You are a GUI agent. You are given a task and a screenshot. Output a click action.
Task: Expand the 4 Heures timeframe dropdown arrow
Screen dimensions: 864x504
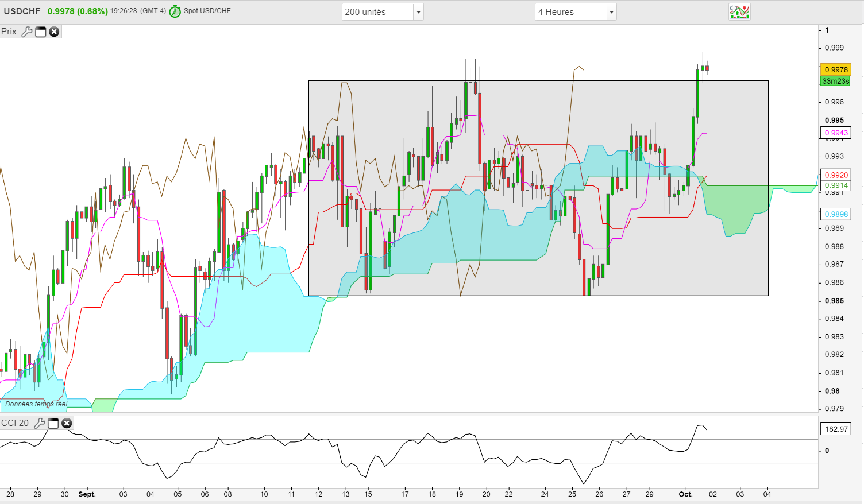(611, 12)
